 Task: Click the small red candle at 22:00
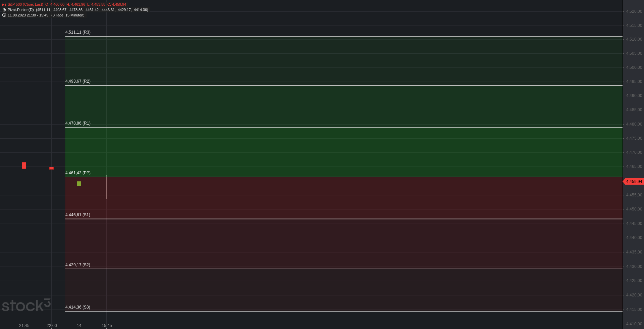(x=51, y=168)
